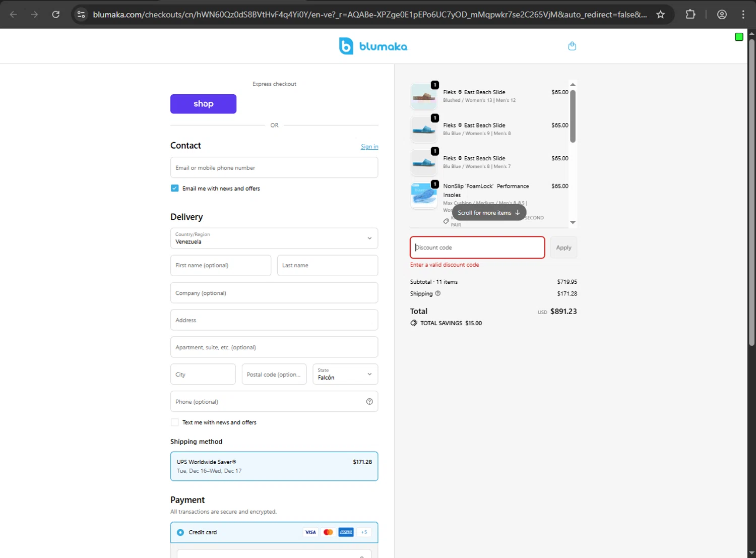Select UPS Worldwide Saver shipping method
This screenshot has height=558, width=756.
coord(274,466)
